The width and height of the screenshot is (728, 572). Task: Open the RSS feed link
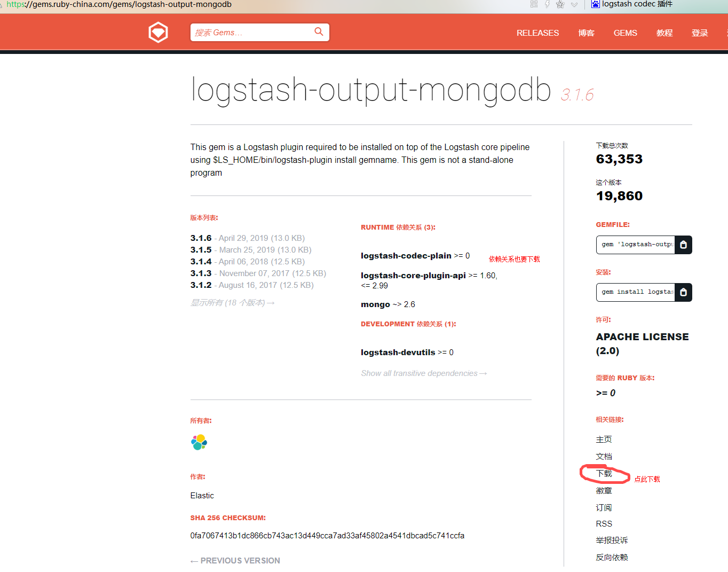click(604, 523)
